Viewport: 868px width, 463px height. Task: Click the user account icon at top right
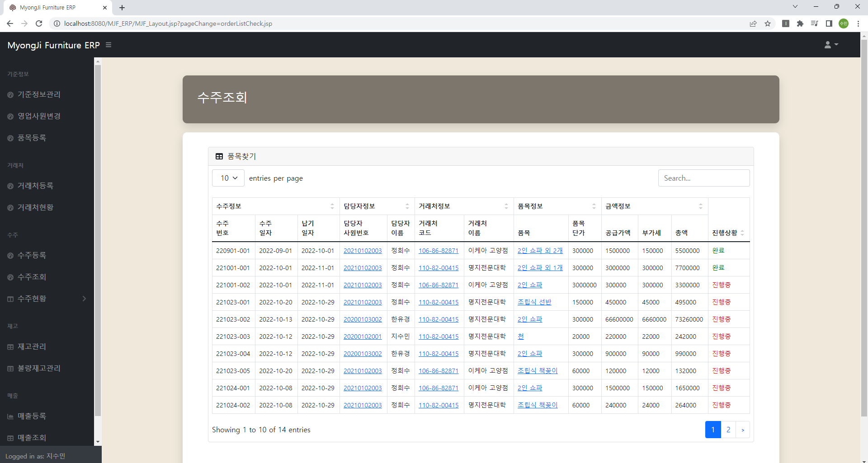(x=827, y=44)
